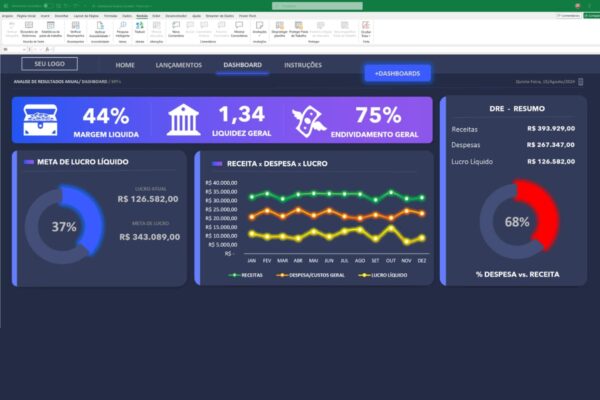The width and height of the screenshot is (600, 400).
Task: Add a Novo Comentário
Action: click(176, 29)
